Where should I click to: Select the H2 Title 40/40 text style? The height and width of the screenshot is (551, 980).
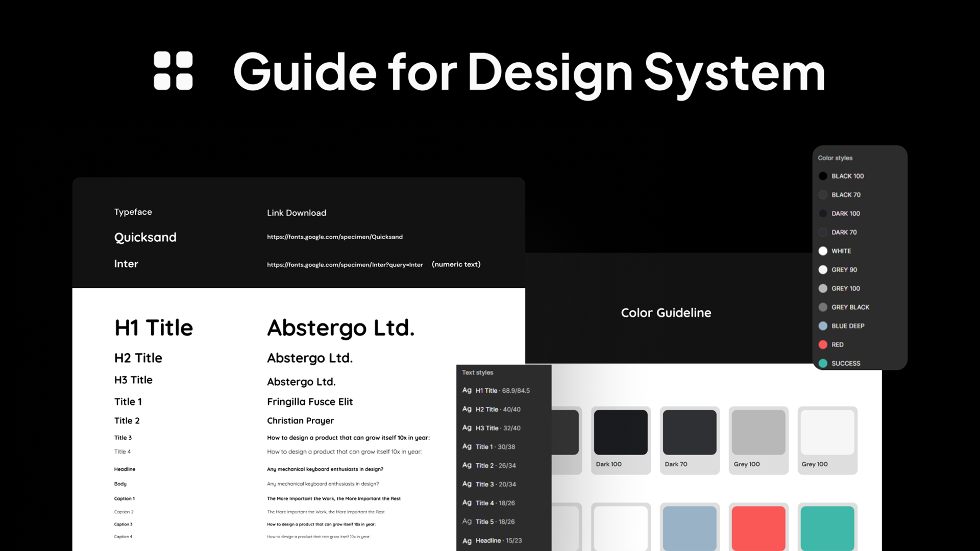pyautogui.click(x=498, y=409)
